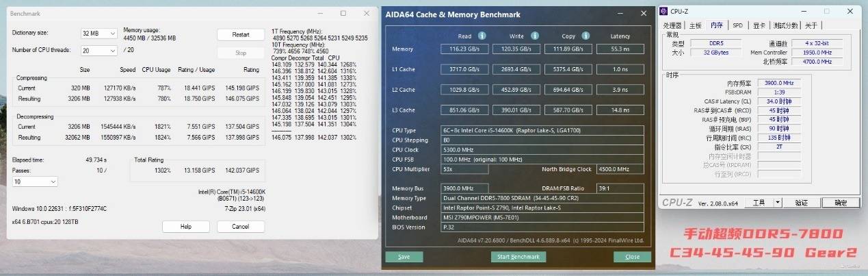The image size is (868, 276).
Task: Expand the Number of CPU threads dropdown
Action: (x=98, y=50)
